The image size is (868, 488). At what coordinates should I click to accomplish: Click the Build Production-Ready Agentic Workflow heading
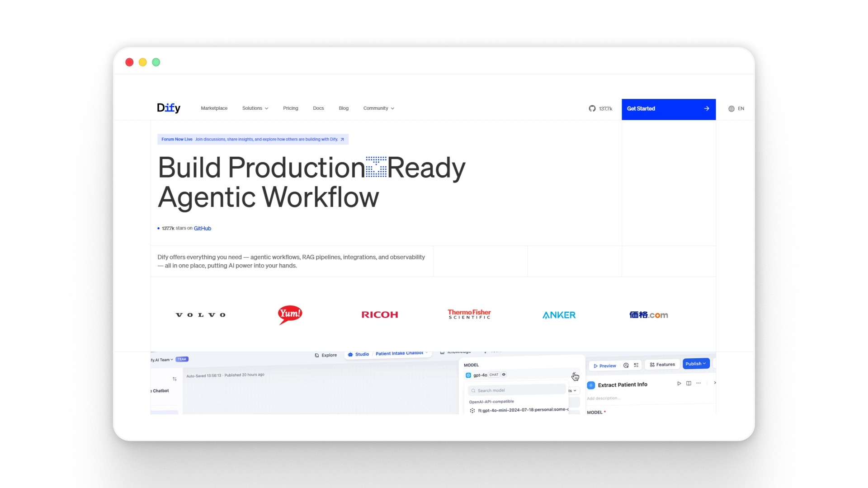click(311, 183)
